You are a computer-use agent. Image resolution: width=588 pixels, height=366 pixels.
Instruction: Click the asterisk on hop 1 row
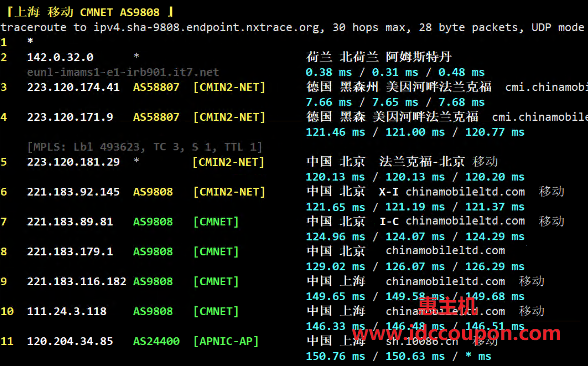point(30,42)
